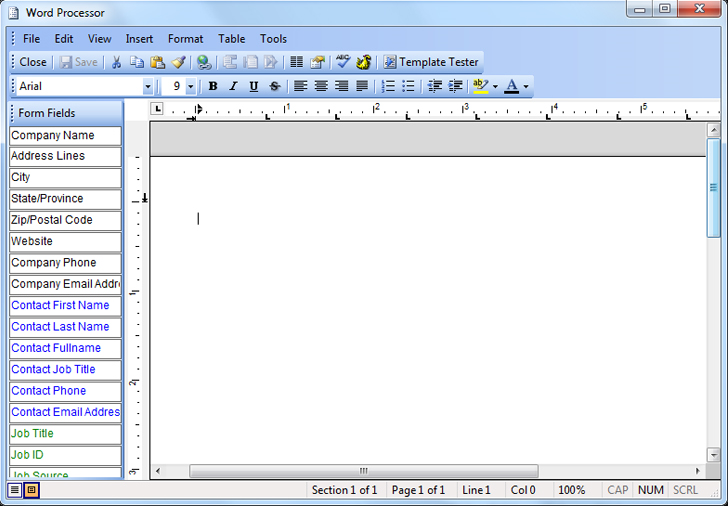Click the Copy icon in toolbar
Screen dimensions: 728x506
point(137,62)
